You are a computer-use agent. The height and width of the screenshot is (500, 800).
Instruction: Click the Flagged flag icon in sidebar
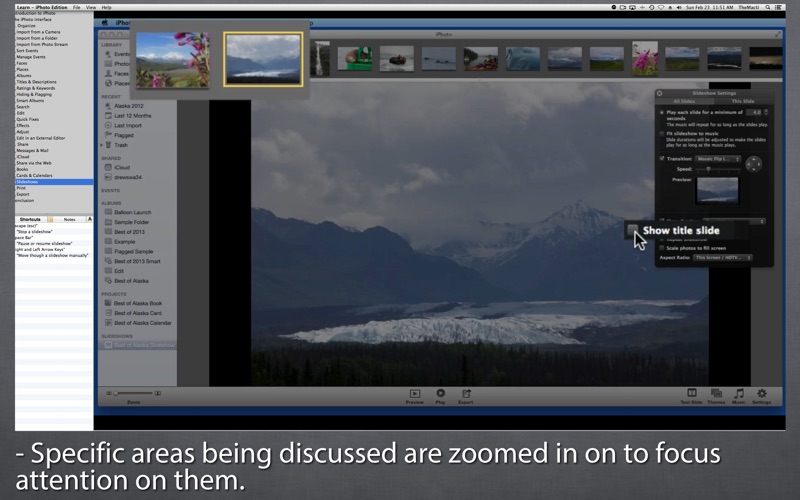[108, 135]
